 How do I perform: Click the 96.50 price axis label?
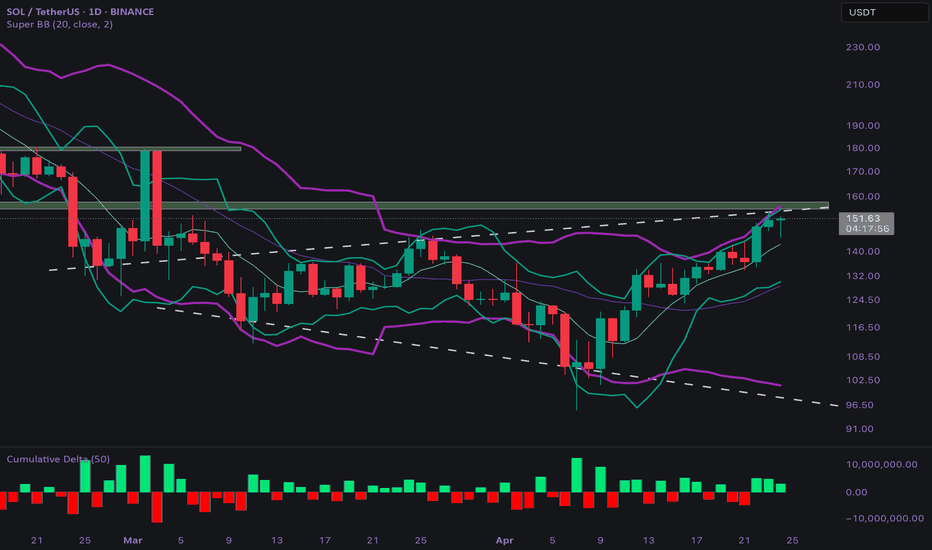(x=859, y=405)
